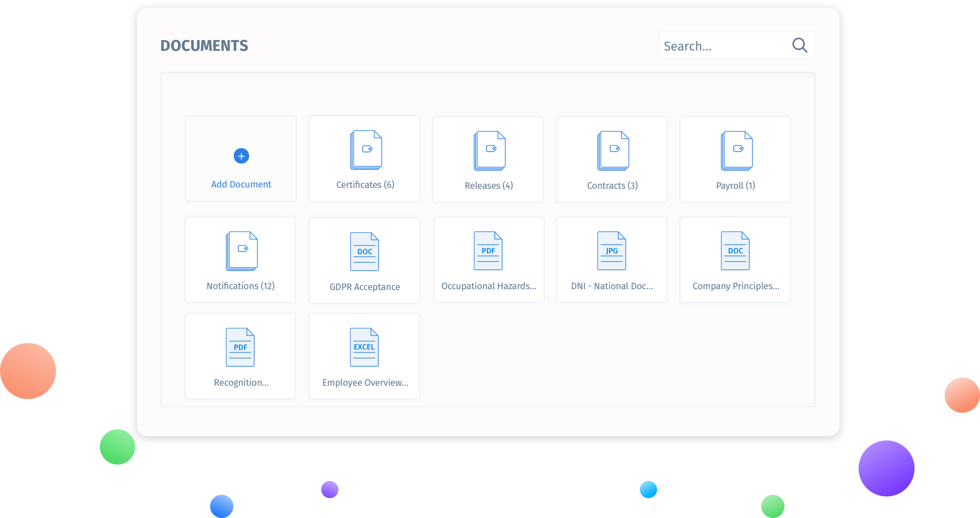Open the Company Principles DOC icon

[x=735, y=251]
